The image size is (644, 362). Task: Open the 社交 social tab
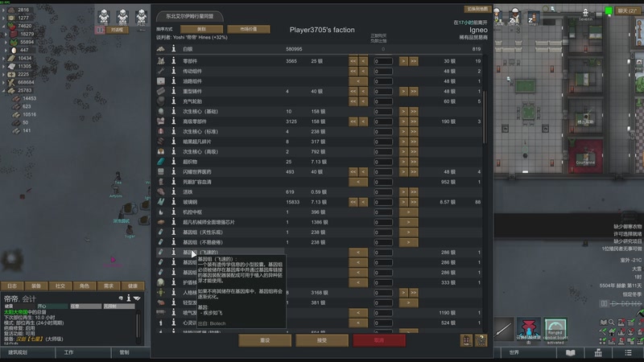(60, 286)
